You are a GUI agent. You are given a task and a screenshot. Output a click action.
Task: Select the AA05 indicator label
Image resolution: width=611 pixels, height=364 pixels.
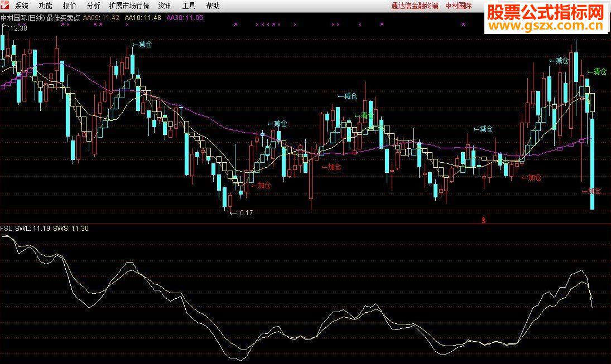coord(102,17)
